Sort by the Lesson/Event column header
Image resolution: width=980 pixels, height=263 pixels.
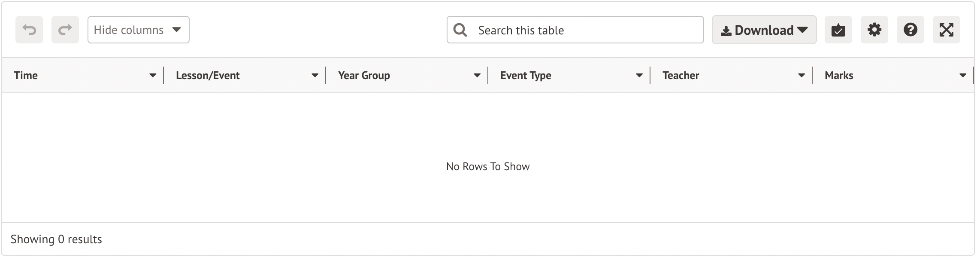(208, 76)
